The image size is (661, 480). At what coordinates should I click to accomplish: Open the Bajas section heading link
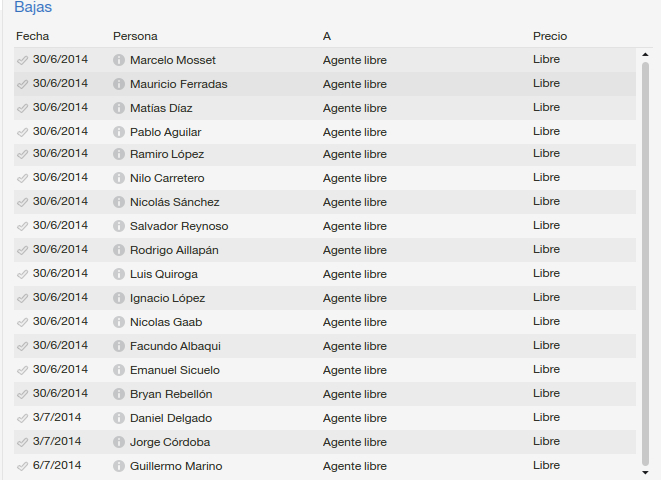coord(33,7)
